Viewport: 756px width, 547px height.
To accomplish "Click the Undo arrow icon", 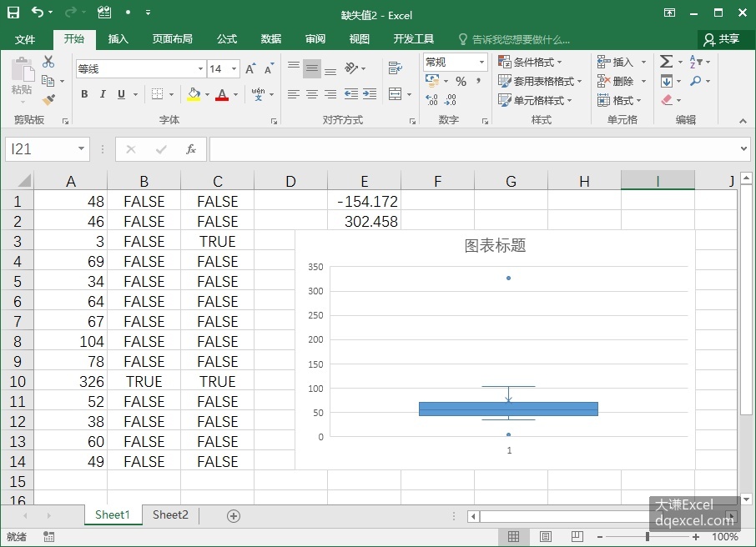I will pos(38,12).
